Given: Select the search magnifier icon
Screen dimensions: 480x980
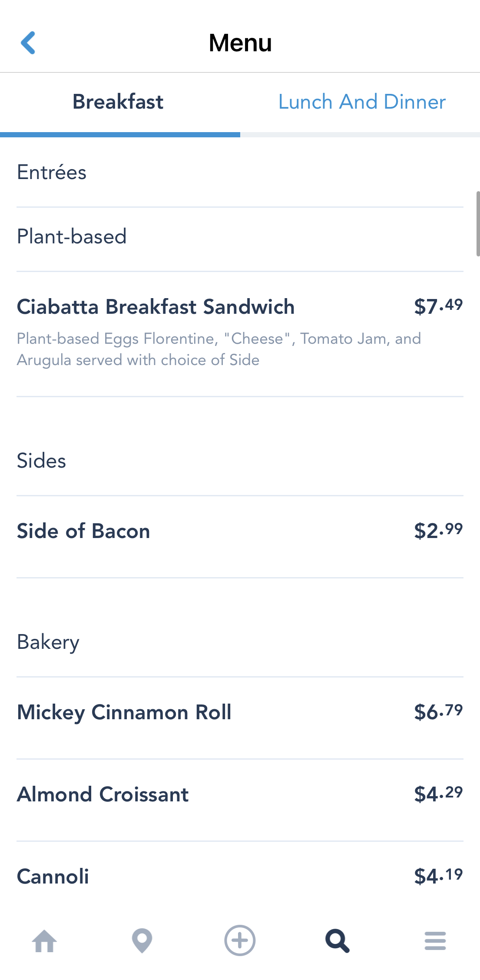Looking at the screenshot, I should [x=338, y=941].
